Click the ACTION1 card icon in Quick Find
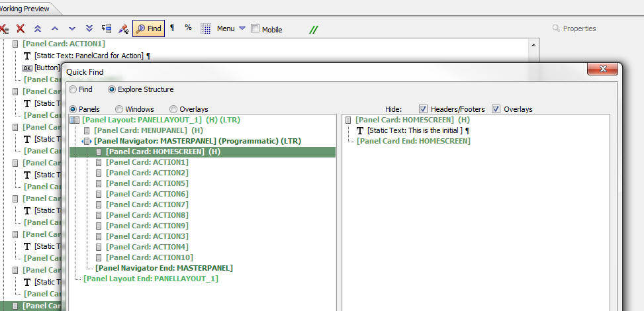Image resolution: width=644 pixels, height=311 pixels. click(99, 163)
